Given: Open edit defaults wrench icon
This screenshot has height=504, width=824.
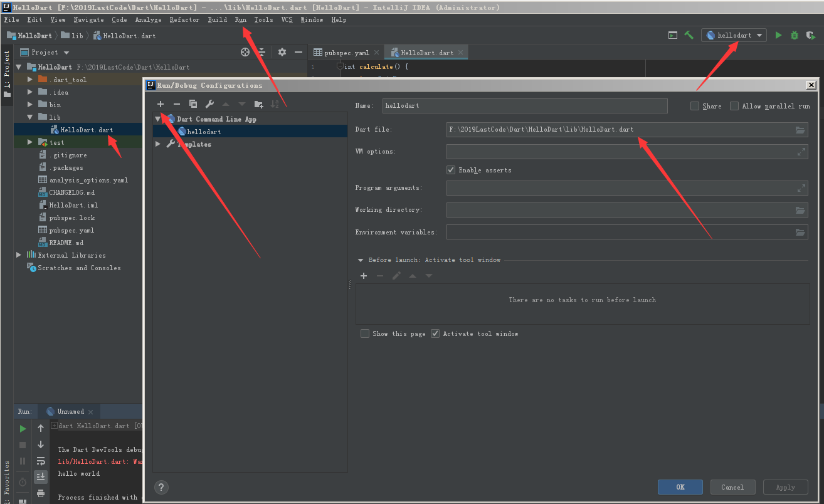Looking at the screenshot, I should 209,104.
